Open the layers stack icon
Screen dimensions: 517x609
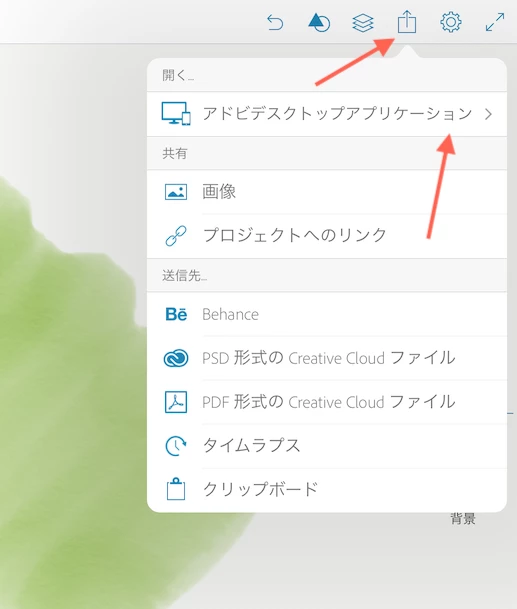363,23
